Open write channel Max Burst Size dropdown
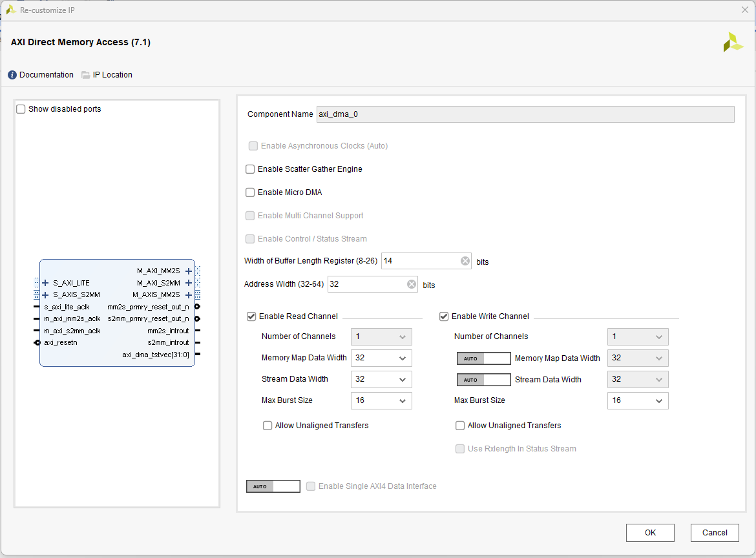Image resolution: width=756 pixels, height=558 pixels. pos(637,400)
